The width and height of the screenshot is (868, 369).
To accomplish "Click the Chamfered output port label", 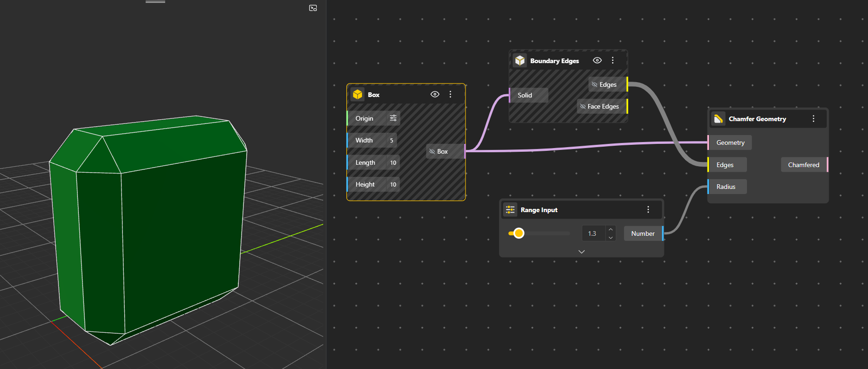I will 803,165.
